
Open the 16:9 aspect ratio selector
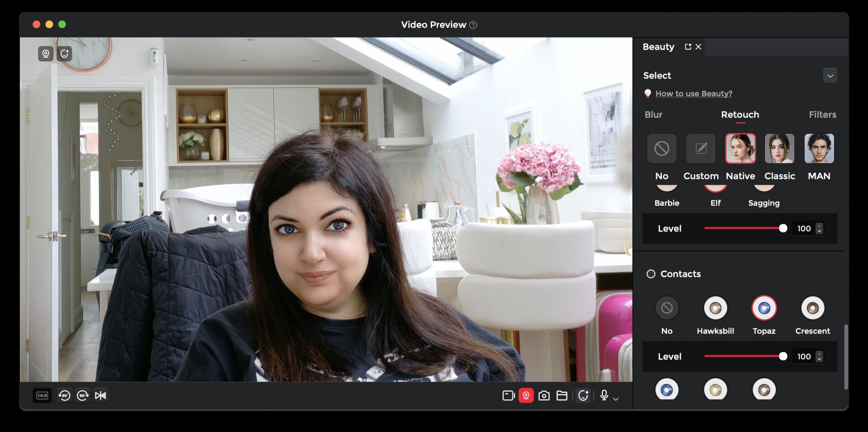click(42, 396)
